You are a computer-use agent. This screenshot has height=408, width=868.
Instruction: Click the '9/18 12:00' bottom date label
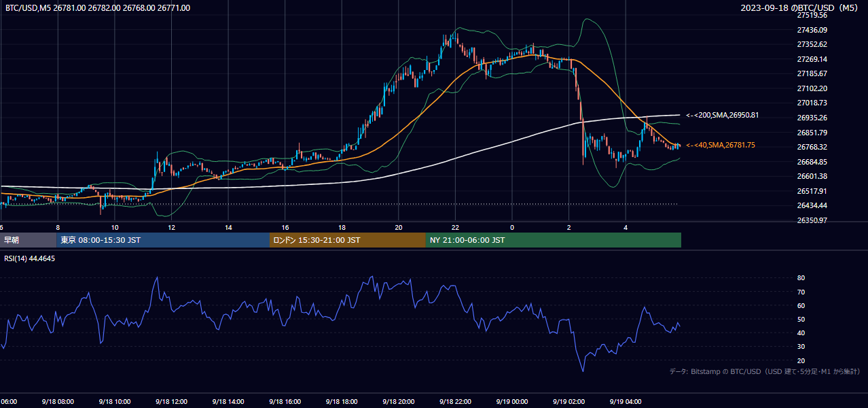coord(171,401)
